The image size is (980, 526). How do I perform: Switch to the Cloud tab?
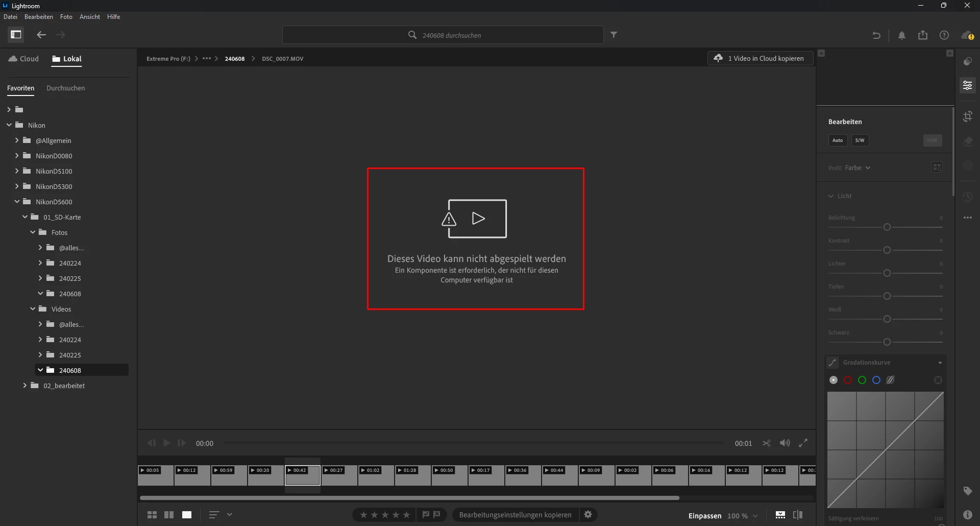click(x=23, y=59)
